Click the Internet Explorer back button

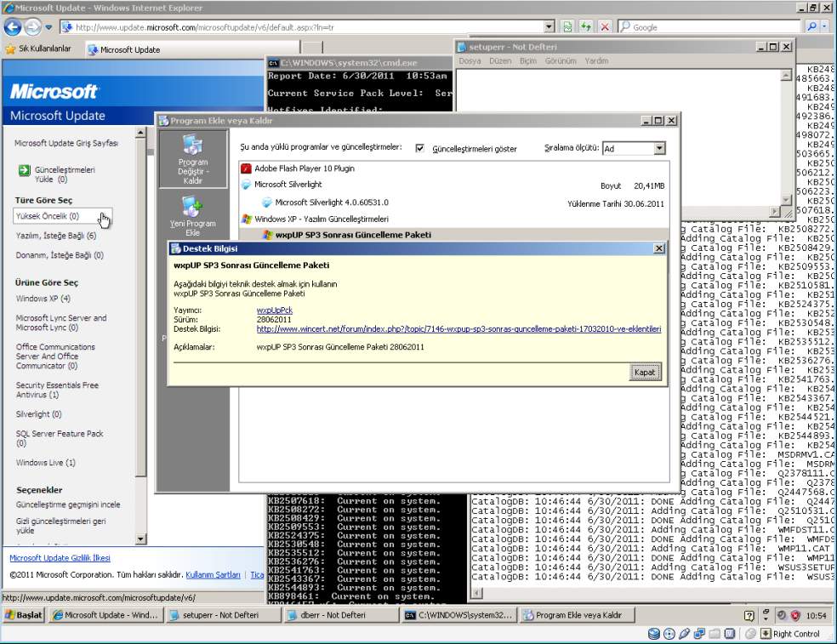coord(13,27)
